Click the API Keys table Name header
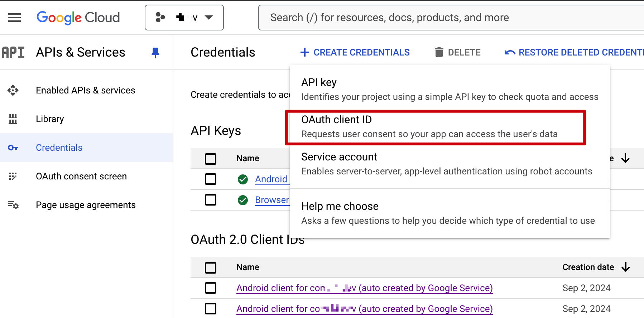 click(248, 158)
